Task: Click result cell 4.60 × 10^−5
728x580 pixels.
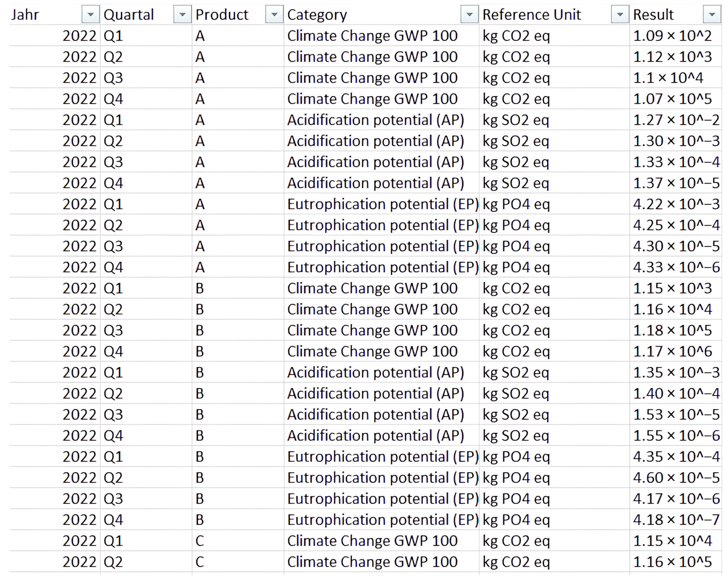Action: point(675,478)
